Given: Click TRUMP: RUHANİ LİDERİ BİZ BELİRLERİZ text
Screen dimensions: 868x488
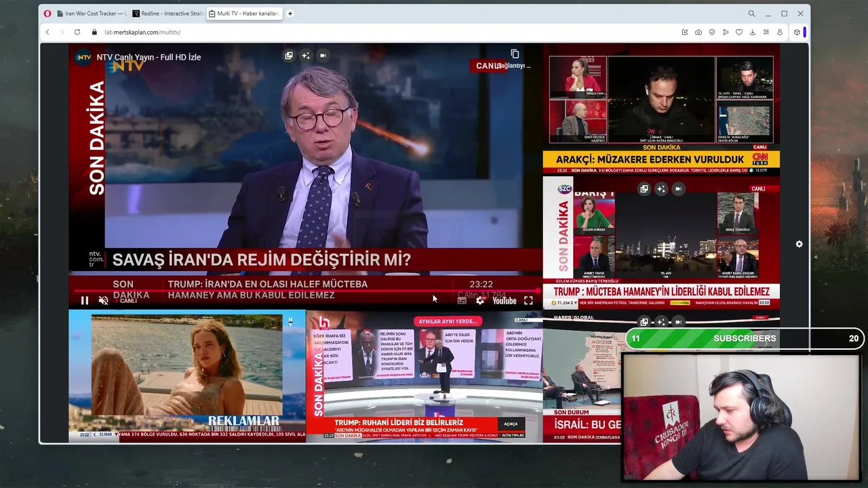Looking at the screenshot, I should tap(399, 422).
